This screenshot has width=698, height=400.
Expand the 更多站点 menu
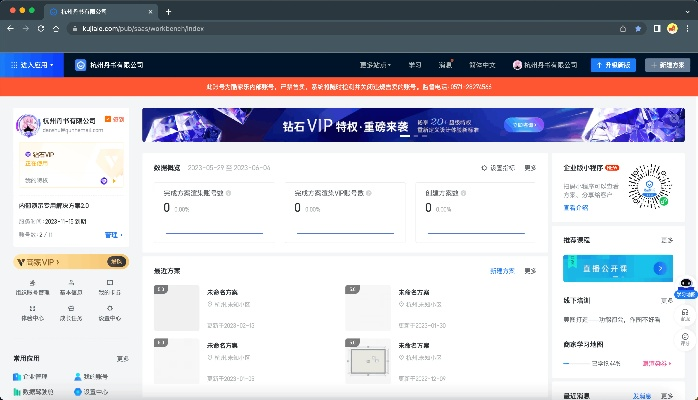(x=374, y=65)
